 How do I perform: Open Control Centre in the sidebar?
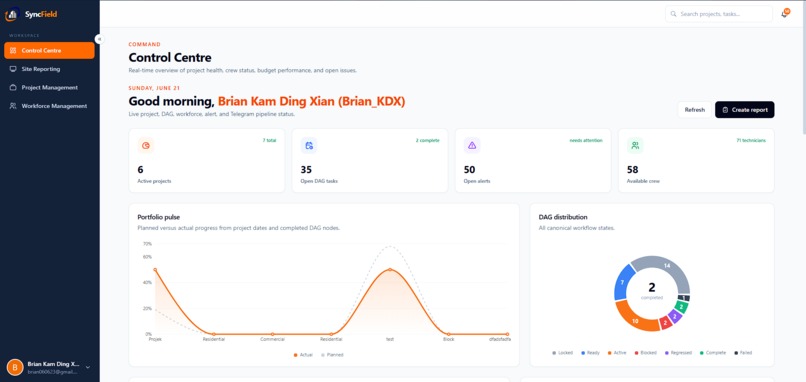coord(49,50)
